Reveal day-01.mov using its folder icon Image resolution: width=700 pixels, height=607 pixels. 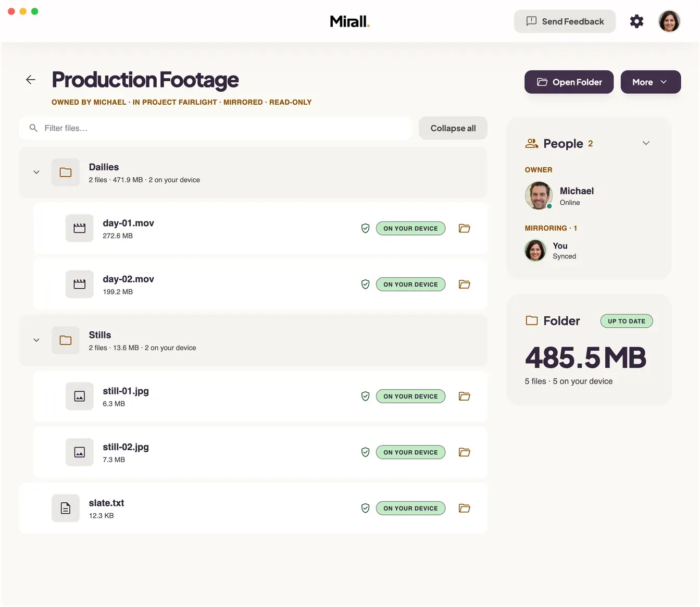(x=465, y=228)
